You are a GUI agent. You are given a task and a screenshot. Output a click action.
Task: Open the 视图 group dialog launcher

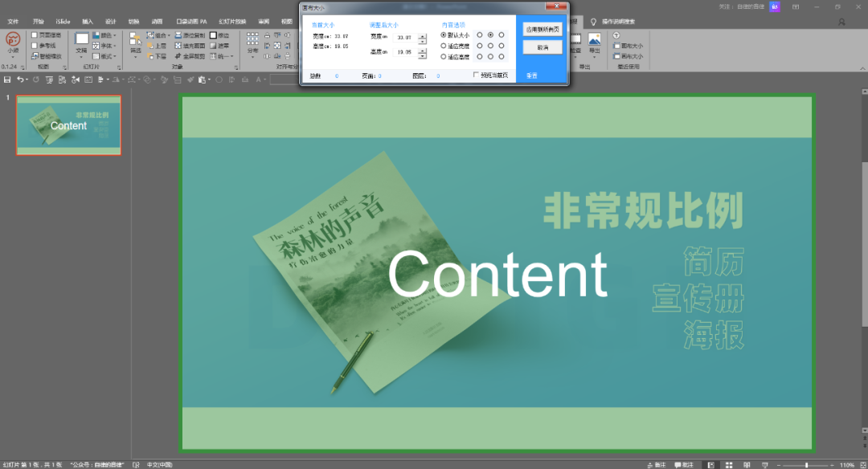(x=65, y=67)
